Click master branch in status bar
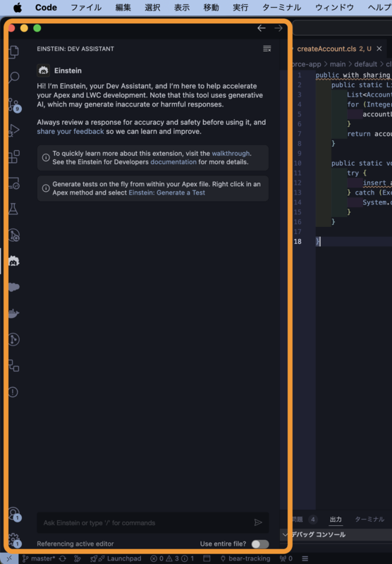The image size is (392, 564). tap(39, 558)
